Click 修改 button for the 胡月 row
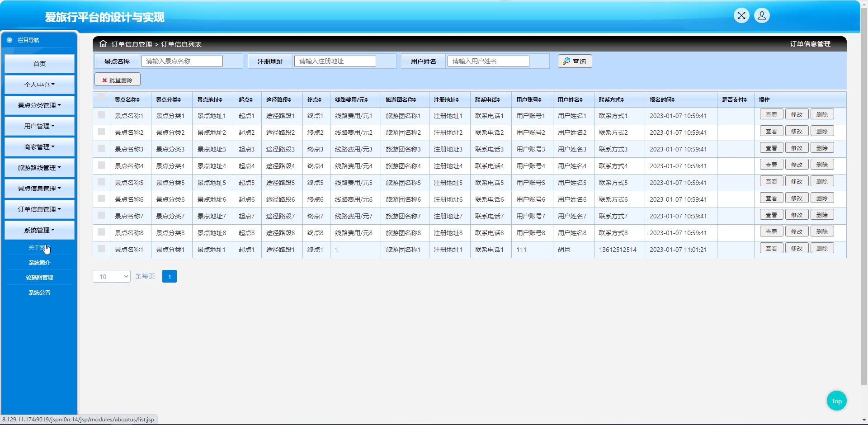868x425 pixels. click(x=797, y=249)
